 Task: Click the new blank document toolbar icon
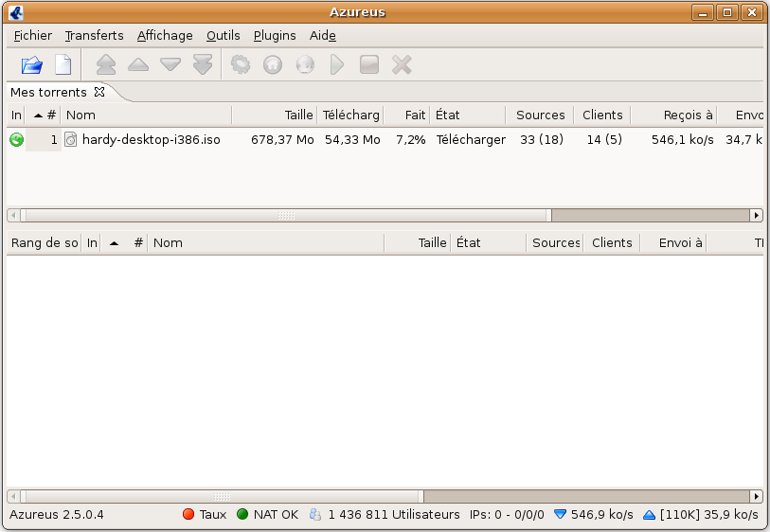point(63,64)
